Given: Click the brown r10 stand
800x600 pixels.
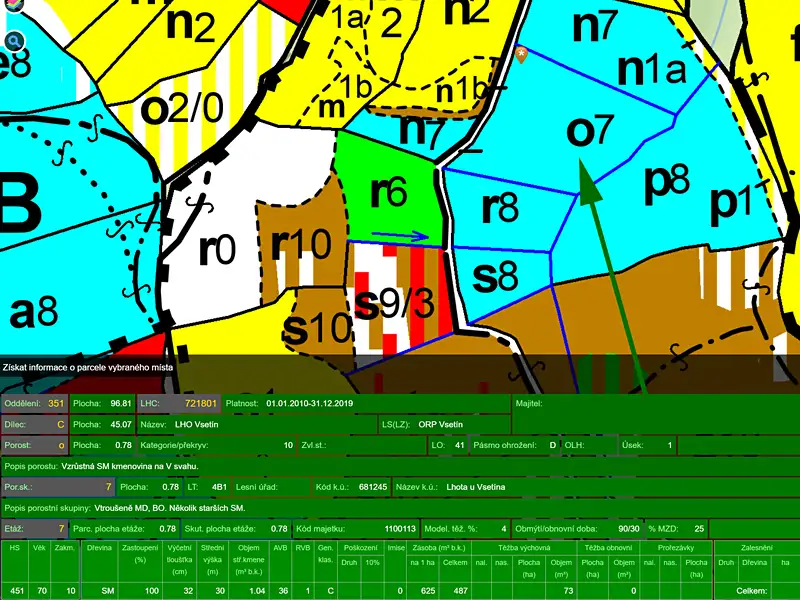Looking at the screenshot, I should coord(302,243).
